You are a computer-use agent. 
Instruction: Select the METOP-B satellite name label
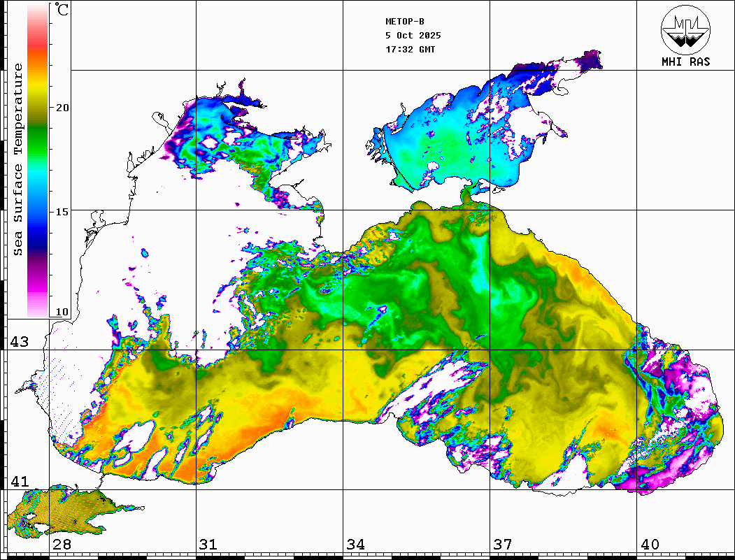pos(404,22)
